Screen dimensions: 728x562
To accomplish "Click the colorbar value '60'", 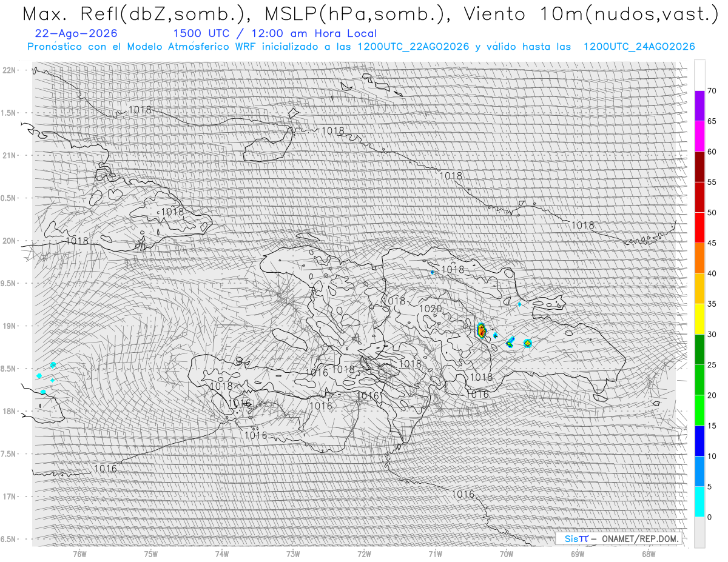I will 712,152.
